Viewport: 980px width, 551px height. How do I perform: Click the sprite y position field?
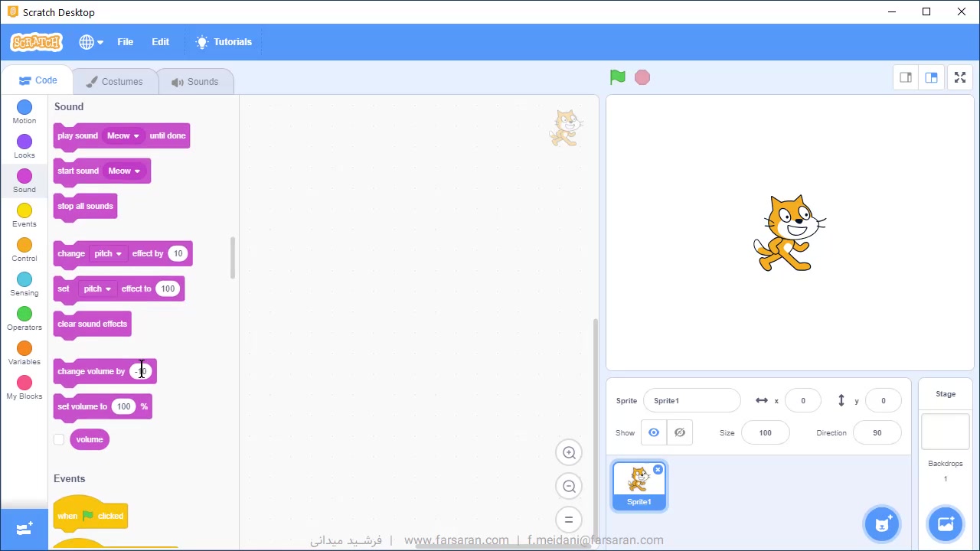[x=883, y=400]
